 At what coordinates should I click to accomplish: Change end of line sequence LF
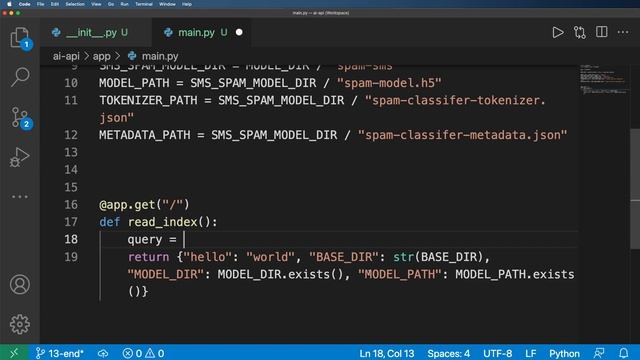point(531,353)
